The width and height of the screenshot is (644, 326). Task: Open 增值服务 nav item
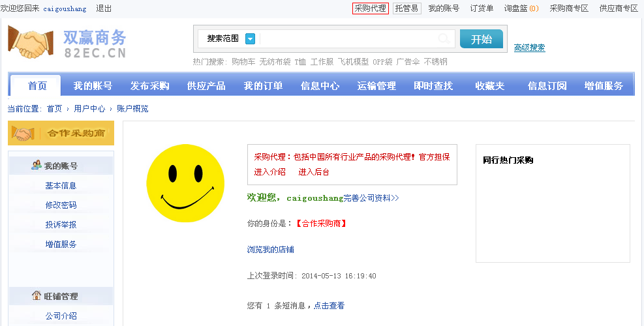pos(604,86)
